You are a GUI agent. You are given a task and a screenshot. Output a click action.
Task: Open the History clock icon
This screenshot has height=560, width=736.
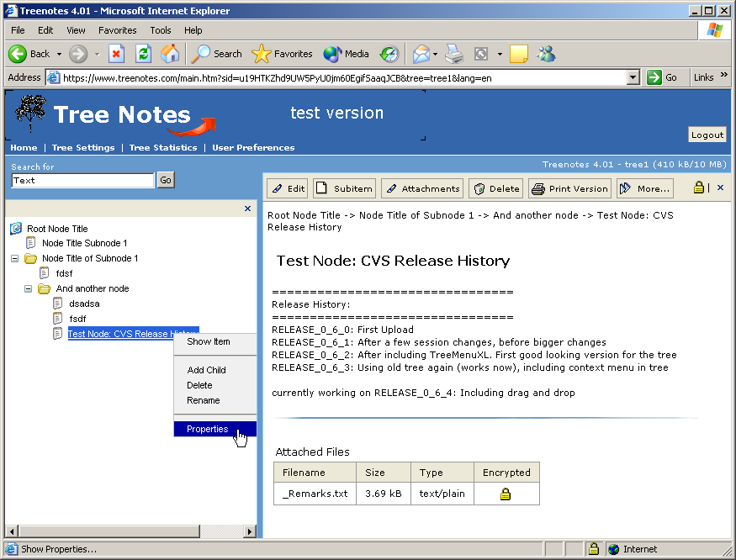point(389,54)
